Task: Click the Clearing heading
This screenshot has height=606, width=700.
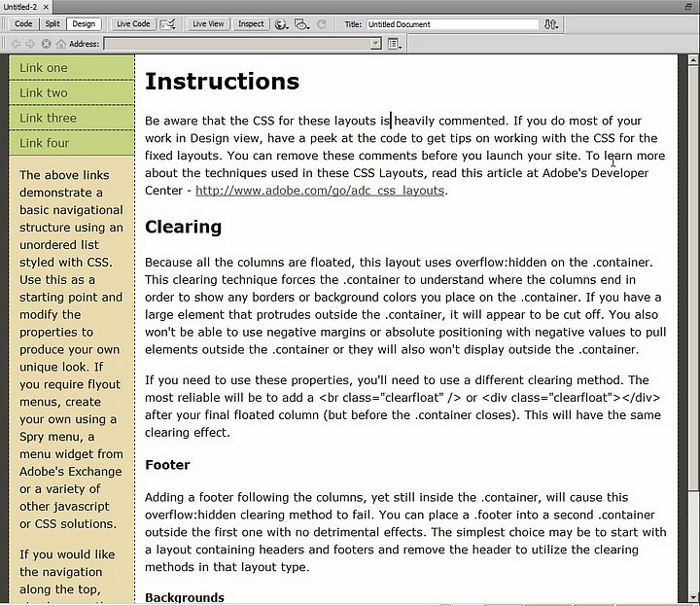Action: pos(183,227)
